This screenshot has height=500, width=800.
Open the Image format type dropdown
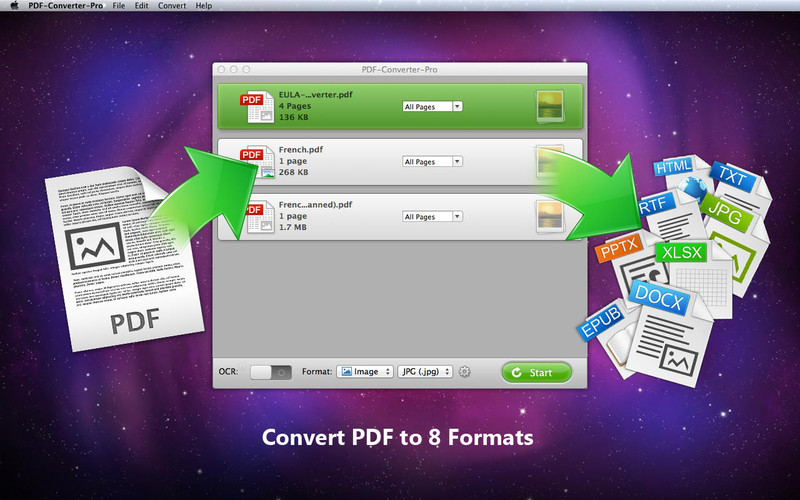coord(365,371)
